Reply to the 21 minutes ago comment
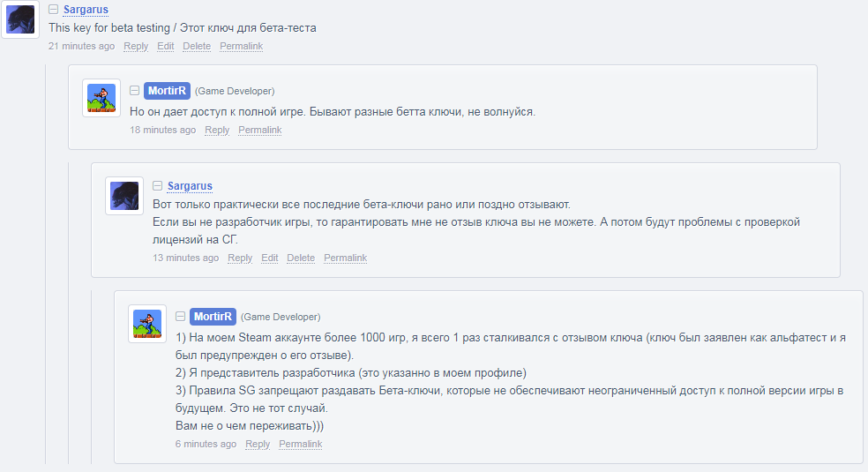Screen dimensions: 868x472 point(136,46)
